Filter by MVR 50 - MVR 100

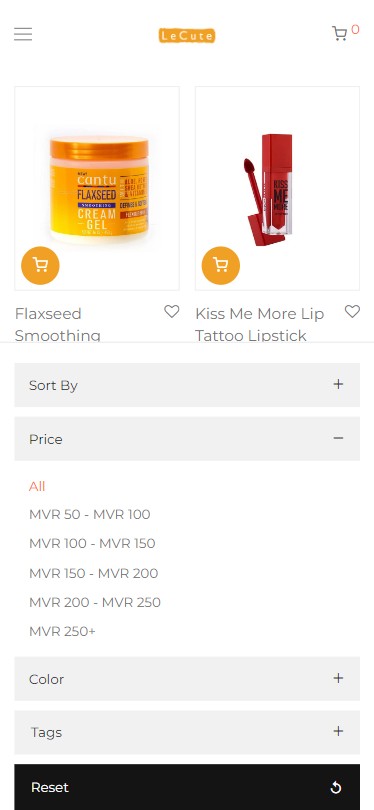pyautogui.click(x=90, y=515)
